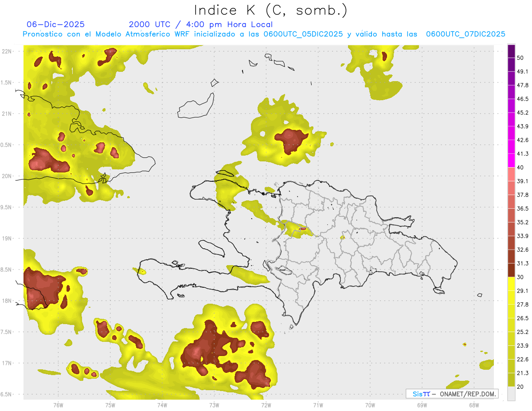Click the "21N" latitude label
The image size is (532, 411).
(x=7, y=114)
